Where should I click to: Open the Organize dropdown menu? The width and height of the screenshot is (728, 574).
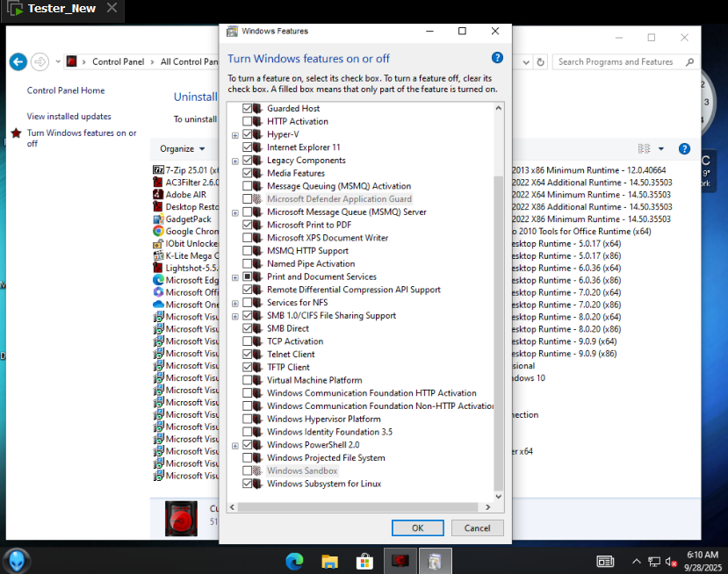183,149
